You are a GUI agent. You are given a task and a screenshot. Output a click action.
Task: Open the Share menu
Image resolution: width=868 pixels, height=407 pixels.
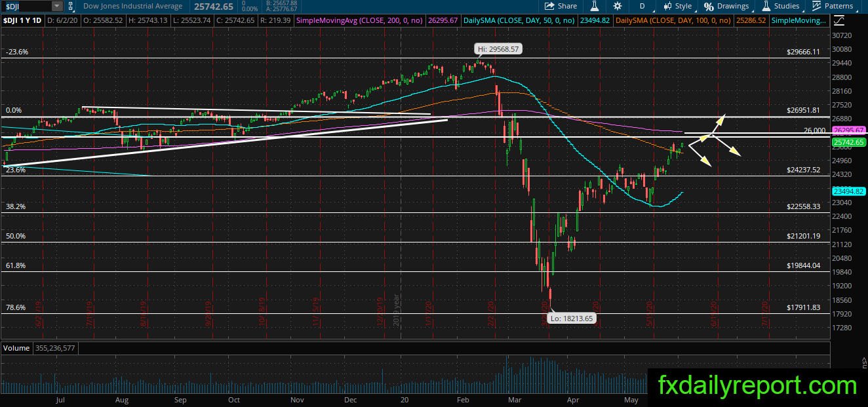(x=561, y=6)
